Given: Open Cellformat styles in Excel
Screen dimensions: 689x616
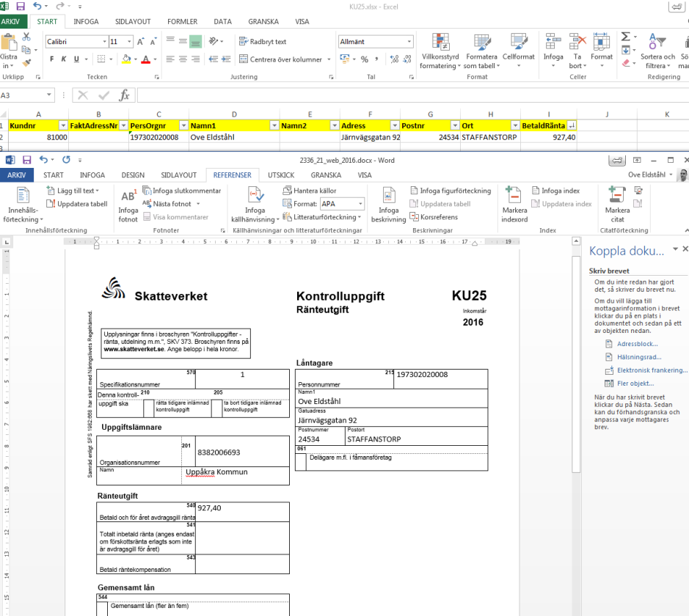Looking at the screenshot, I should tap(519, 51).
